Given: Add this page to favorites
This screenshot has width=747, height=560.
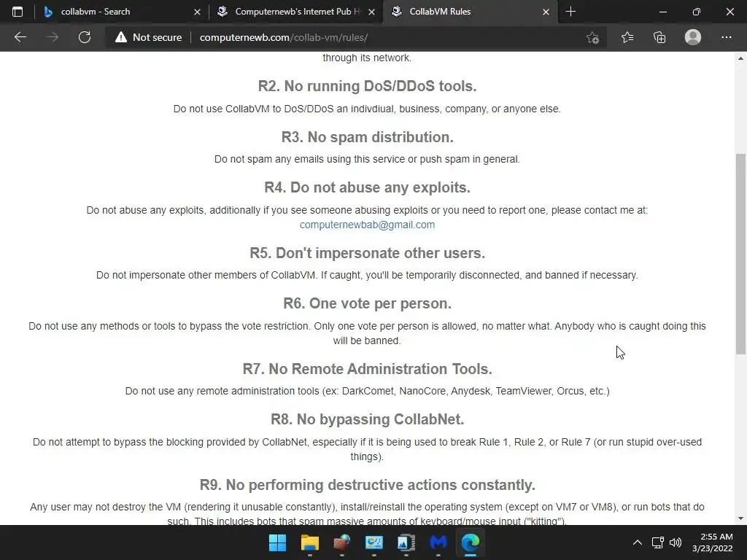Looking at the screenshot, I should coord(592,37).
